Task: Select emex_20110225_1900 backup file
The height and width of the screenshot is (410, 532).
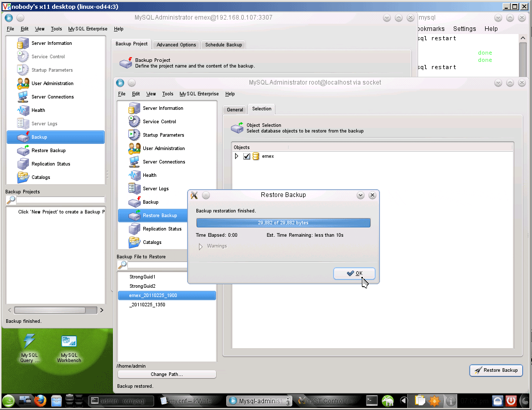Action: 167,296
